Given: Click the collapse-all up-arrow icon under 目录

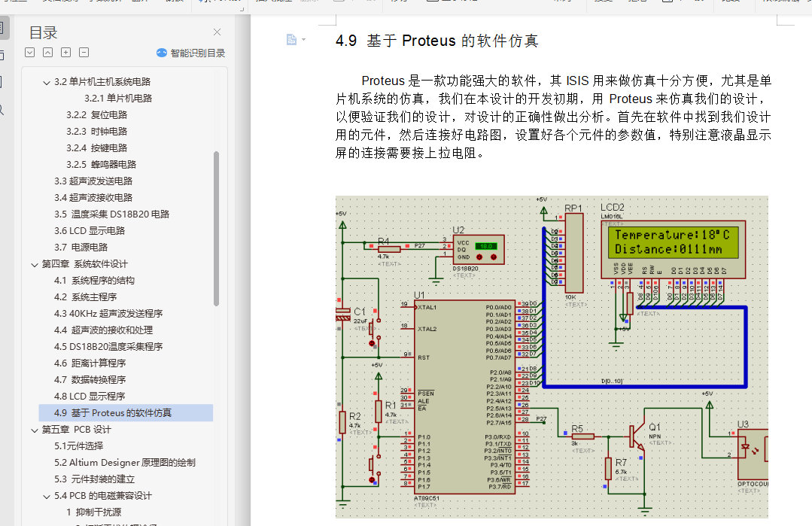Looking at the screenshot, I should tap(47, 52).
